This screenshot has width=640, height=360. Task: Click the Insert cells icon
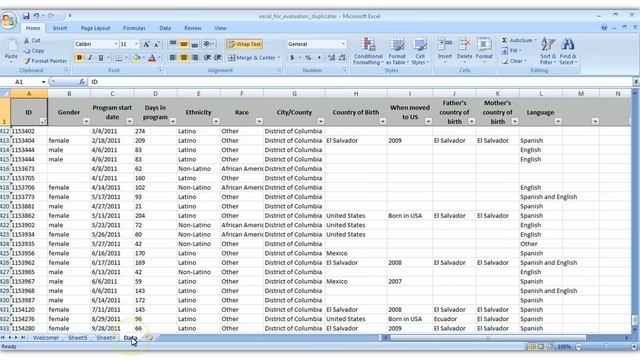pyautogui.click(x=444, y=44)
